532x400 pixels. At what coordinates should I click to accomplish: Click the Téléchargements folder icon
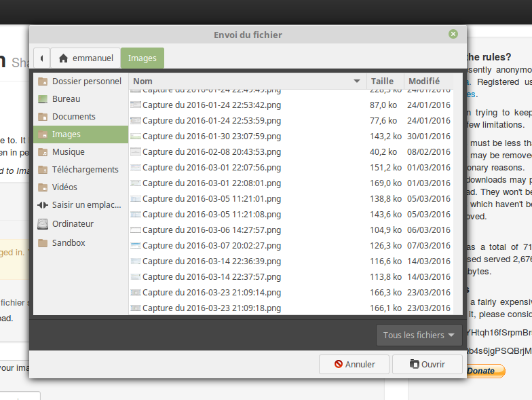coord(43,170)
